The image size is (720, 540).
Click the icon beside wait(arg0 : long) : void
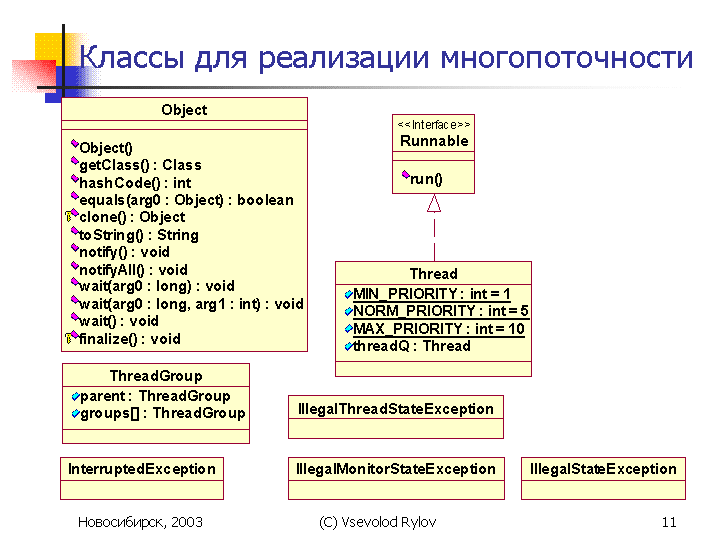(75, 283)
